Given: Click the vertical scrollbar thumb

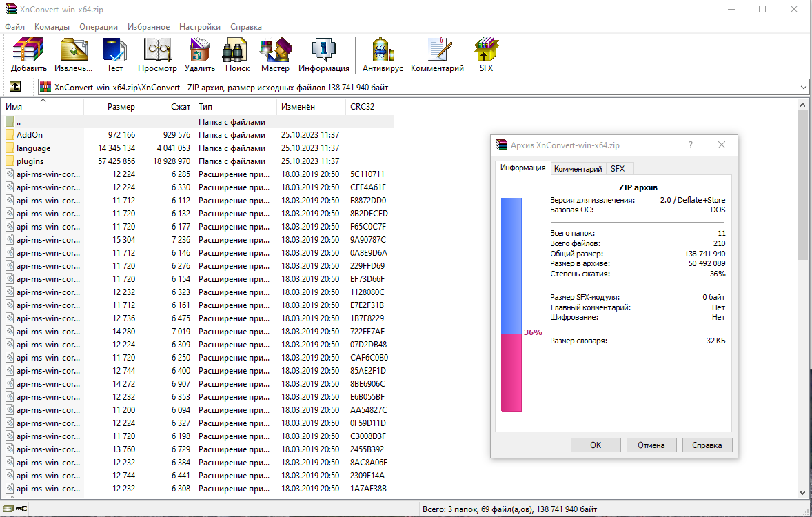Looking at the screenshot, I should 802,185.
